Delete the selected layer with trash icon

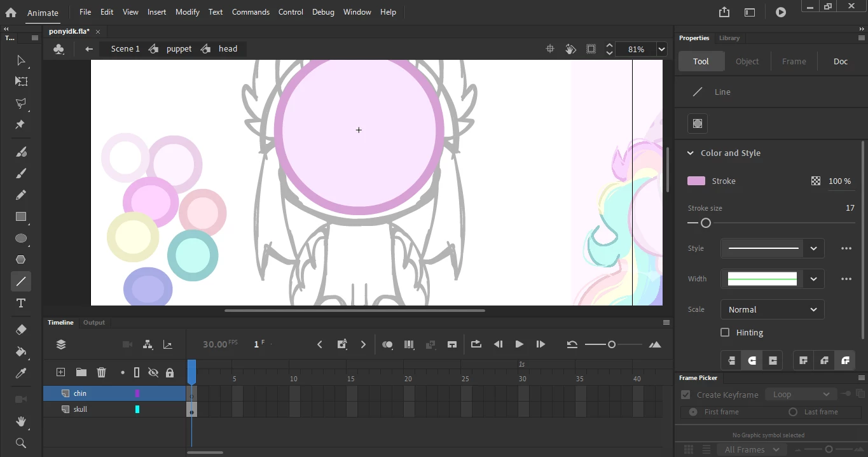point(101,372)
